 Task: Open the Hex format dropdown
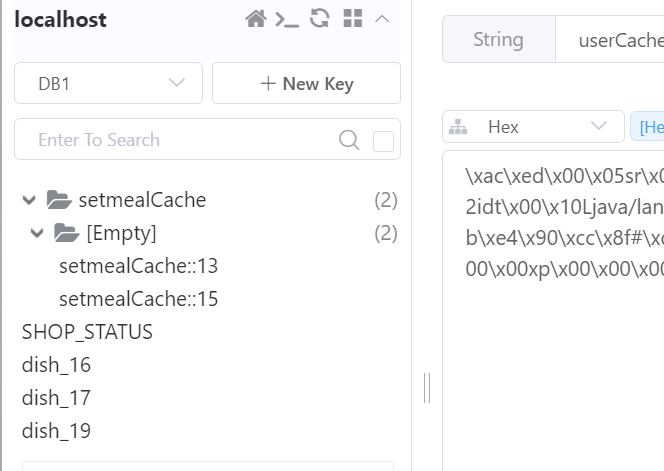[533, 127]
